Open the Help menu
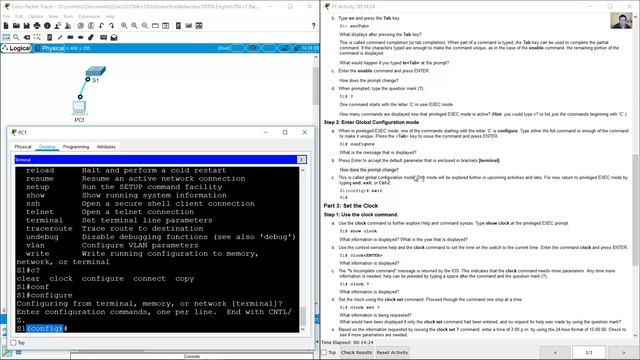This screenshot has width=640, height=360. tap(110, 16)
